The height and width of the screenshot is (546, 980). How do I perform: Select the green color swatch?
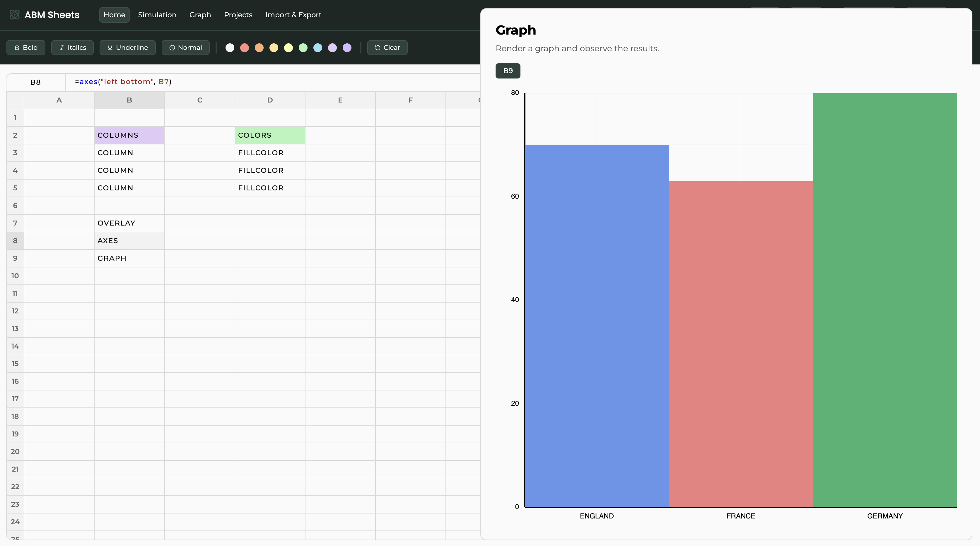point(303,47)
